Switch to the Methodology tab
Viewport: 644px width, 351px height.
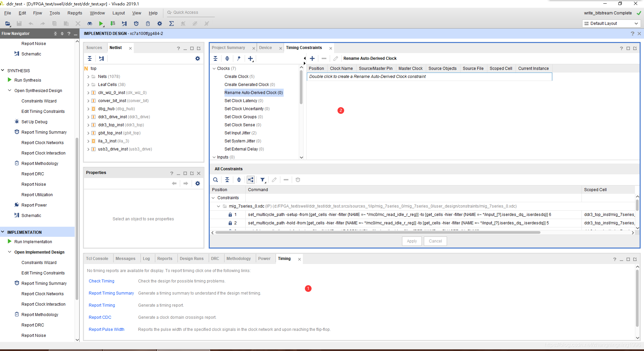pos(239,259)
